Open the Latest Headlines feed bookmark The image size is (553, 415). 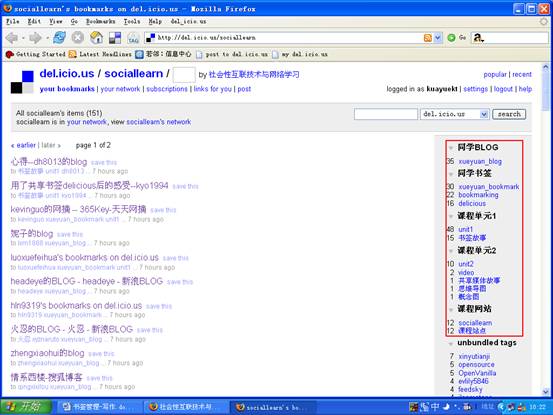[100, 54]
